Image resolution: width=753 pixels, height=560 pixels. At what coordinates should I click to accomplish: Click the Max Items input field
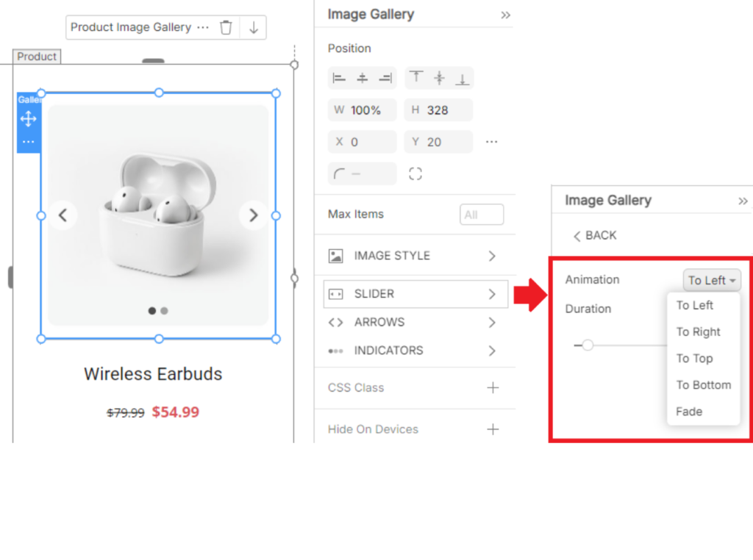point(482,215)
